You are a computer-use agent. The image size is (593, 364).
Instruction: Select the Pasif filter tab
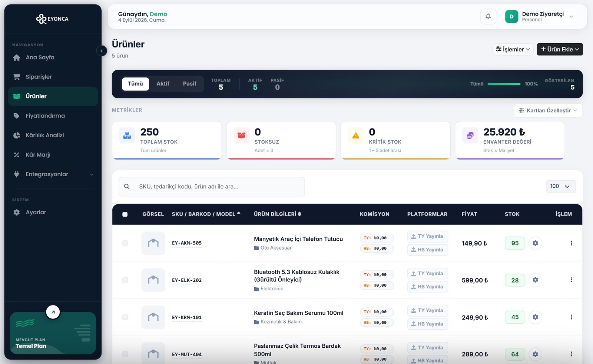(189, 84)
